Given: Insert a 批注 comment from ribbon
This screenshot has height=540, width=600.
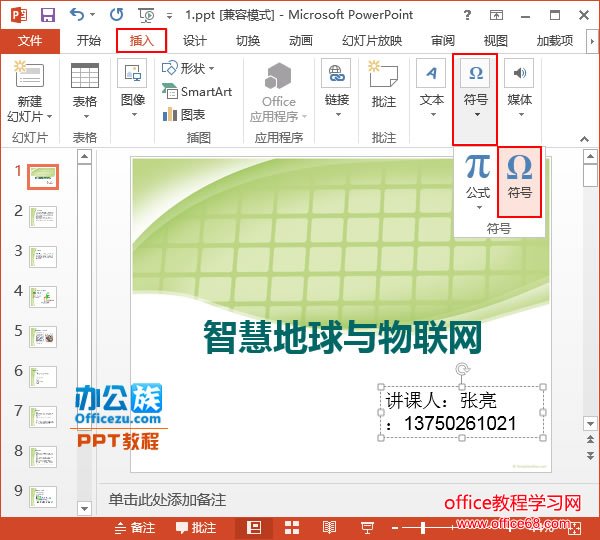Looking at the screenshot, I should [x=384, y=85].
